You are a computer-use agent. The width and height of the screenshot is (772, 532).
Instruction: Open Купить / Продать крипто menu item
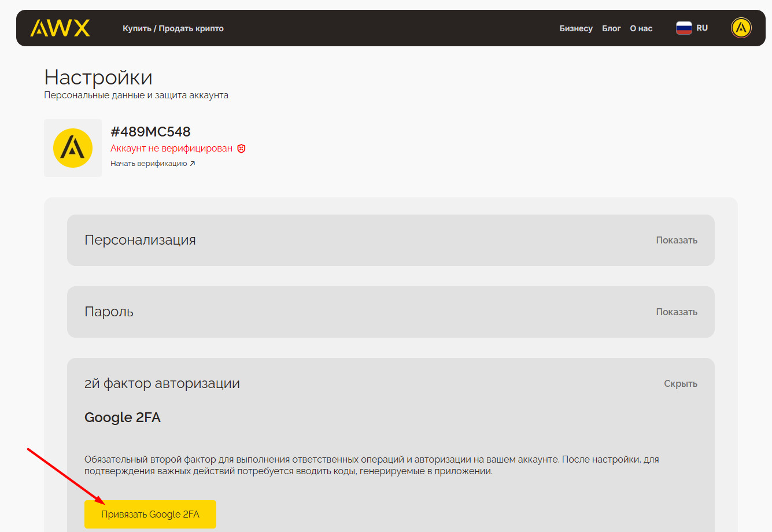click(x=173, y=28)
